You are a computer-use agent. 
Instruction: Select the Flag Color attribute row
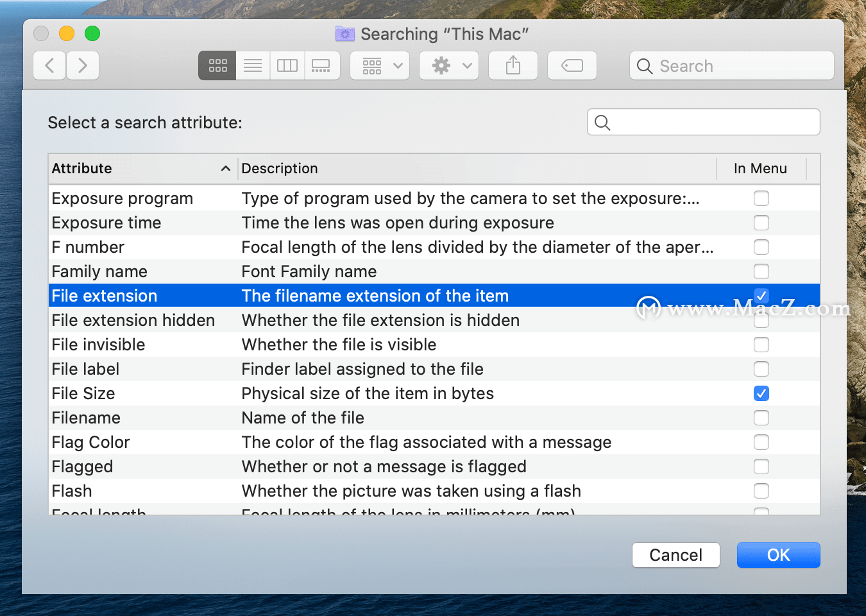tap(434, 442)
